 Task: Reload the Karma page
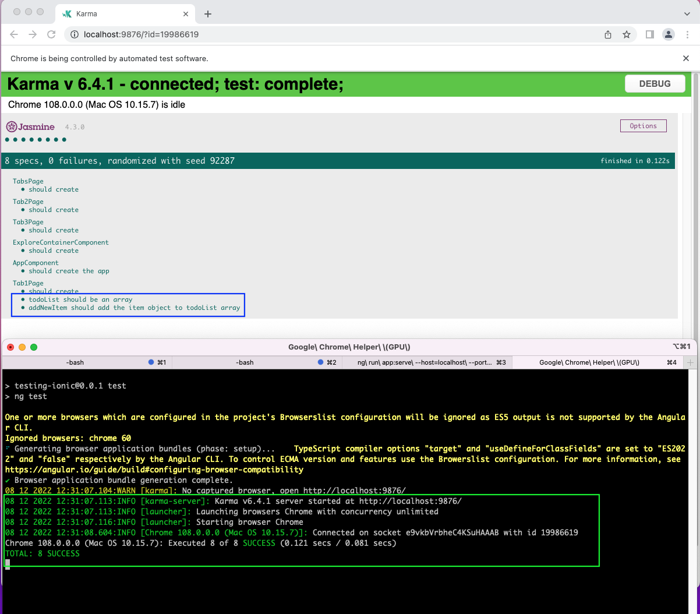(51, 34)
